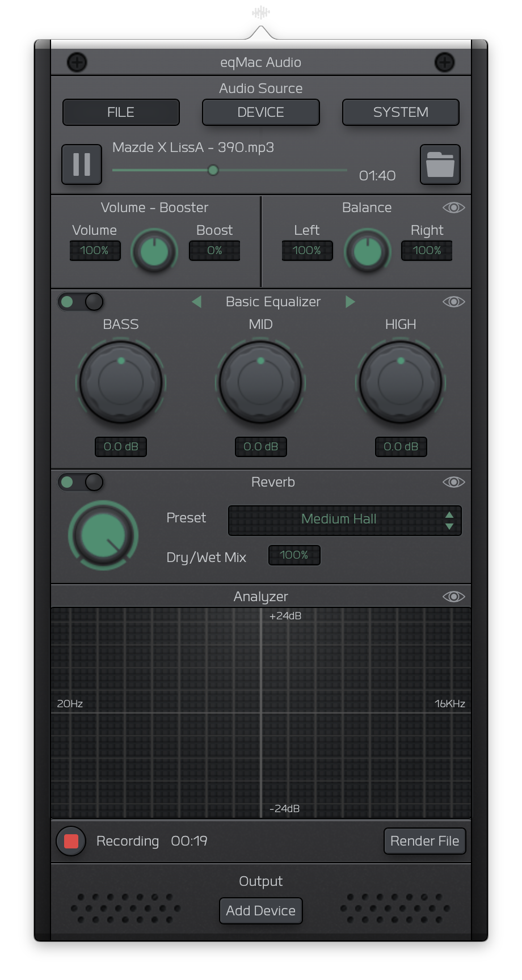This screenshot has height=980, width=522.
Task: Click the BASS 0.0 dB value field
Action: pos(121,447)
